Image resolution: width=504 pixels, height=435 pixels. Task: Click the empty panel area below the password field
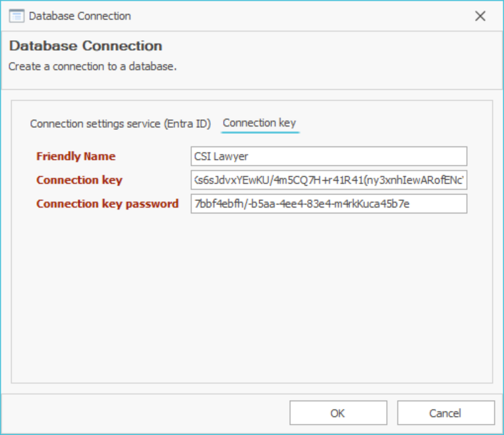[252, 297]
